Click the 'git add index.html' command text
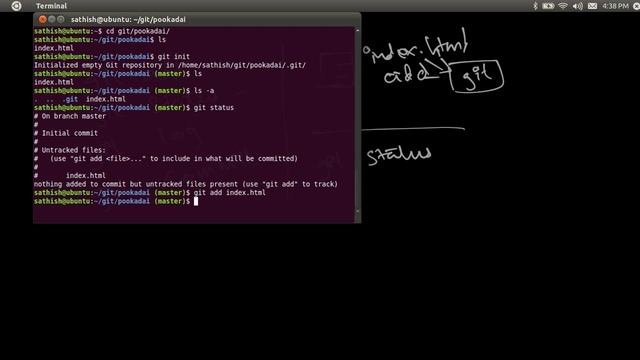Screen dimensions: 640x360 (x=229, y=193)
